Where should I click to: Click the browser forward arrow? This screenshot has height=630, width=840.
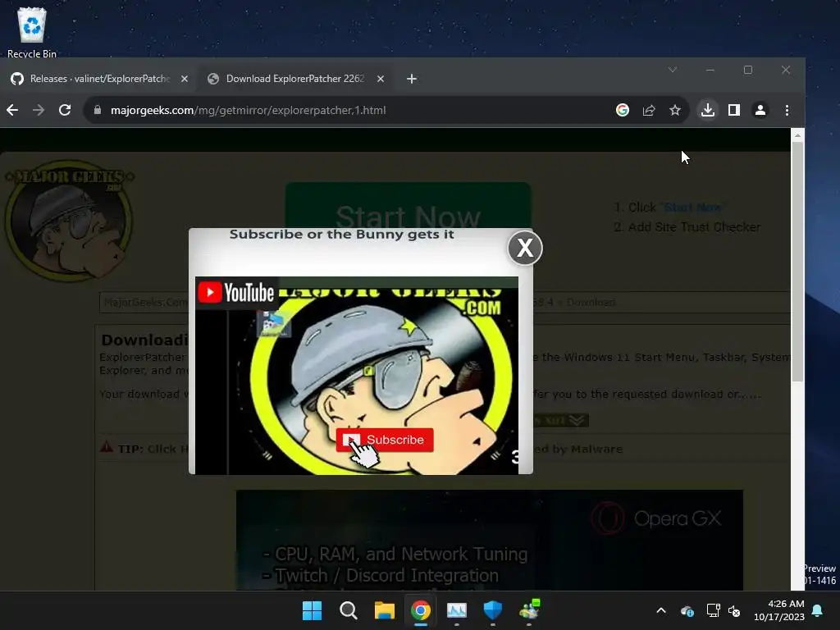[x=38, y=111]
